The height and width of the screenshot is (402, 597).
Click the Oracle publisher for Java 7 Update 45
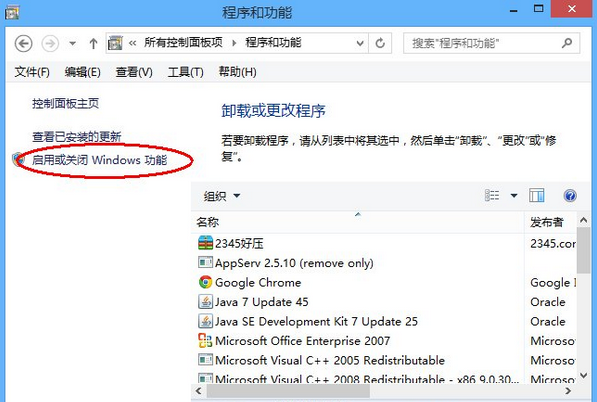click(548, 302)
